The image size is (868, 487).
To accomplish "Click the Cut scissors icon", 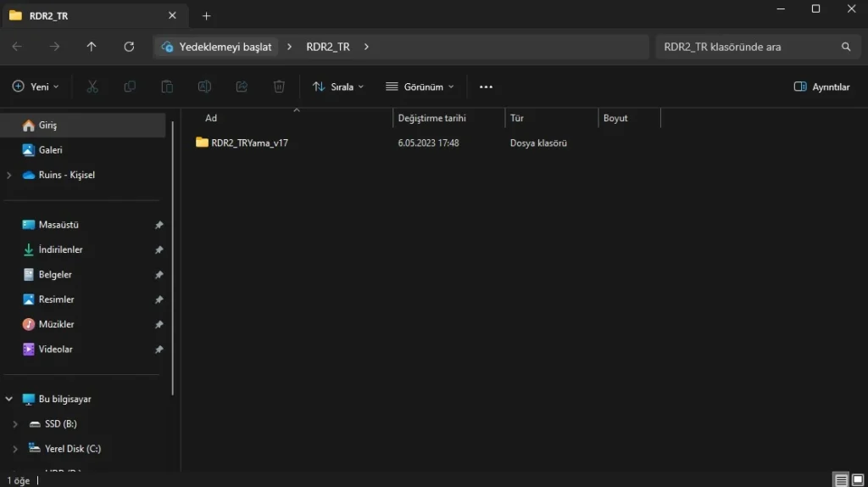I will click(x=92, y=87).
